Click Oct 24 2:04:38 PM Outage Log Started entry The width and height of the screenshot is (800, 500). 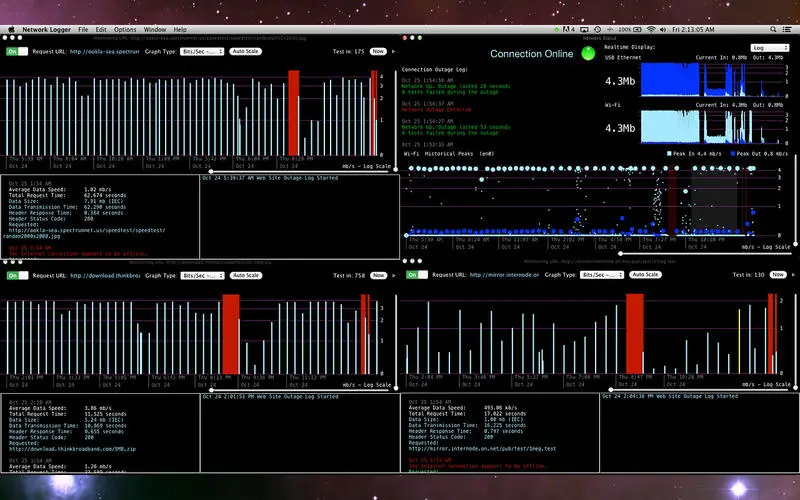click(670, 396)
